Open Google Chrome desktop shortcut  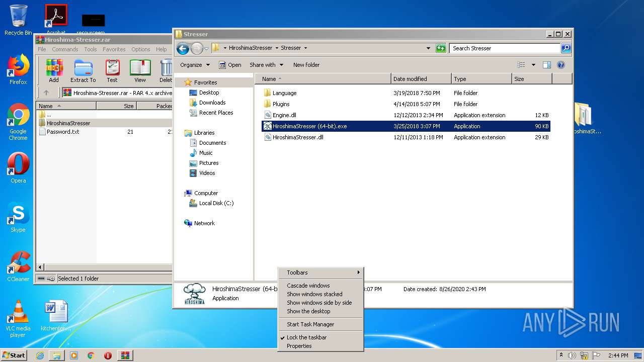click(18, 122)
